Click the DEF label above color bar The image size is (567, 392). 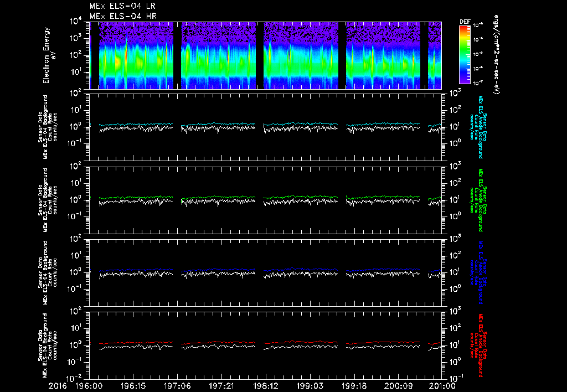tap(465, 22)
